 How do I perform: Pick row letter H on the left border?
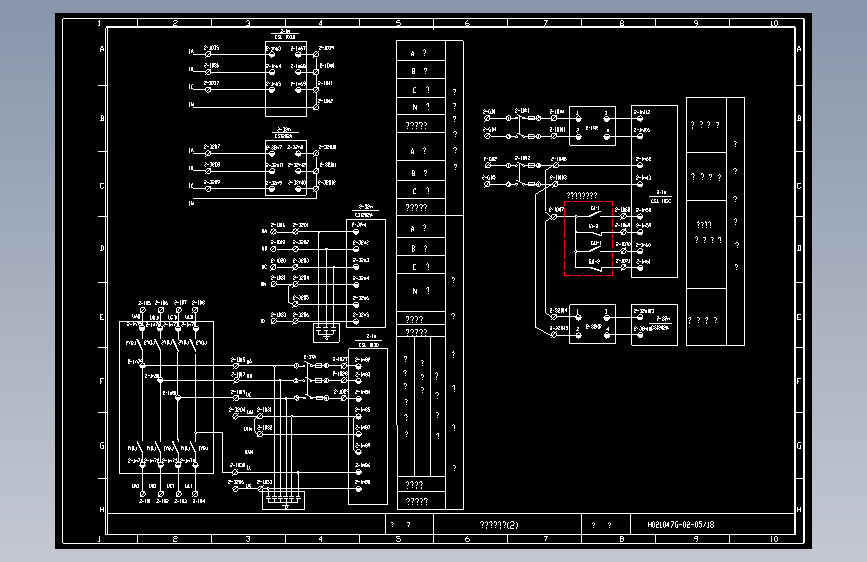click(x=102, y=509)
